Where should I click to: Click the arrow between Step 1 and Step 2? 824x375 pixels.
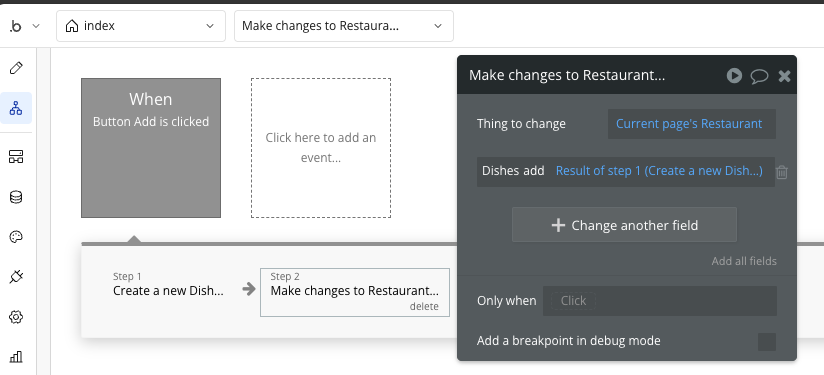click(249, 289)
